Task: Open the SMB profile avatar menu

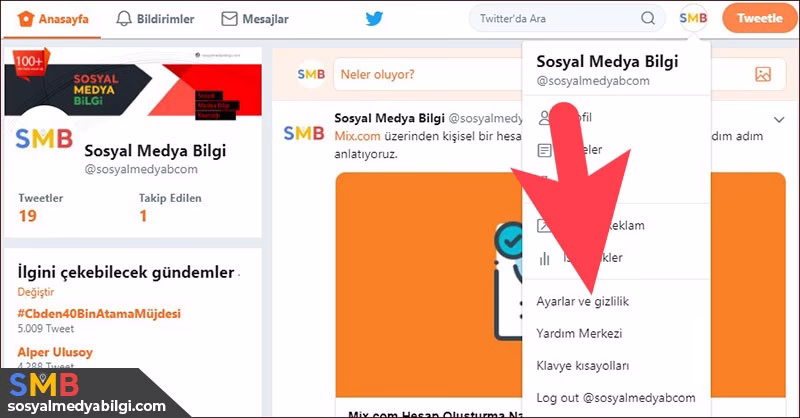Action: point(692,18)
